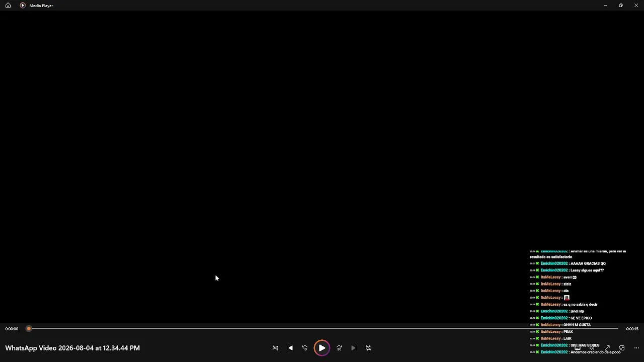Toggle shuffle mode
The height and width of the screenshot is (362, 644).
tap(275, 348)
